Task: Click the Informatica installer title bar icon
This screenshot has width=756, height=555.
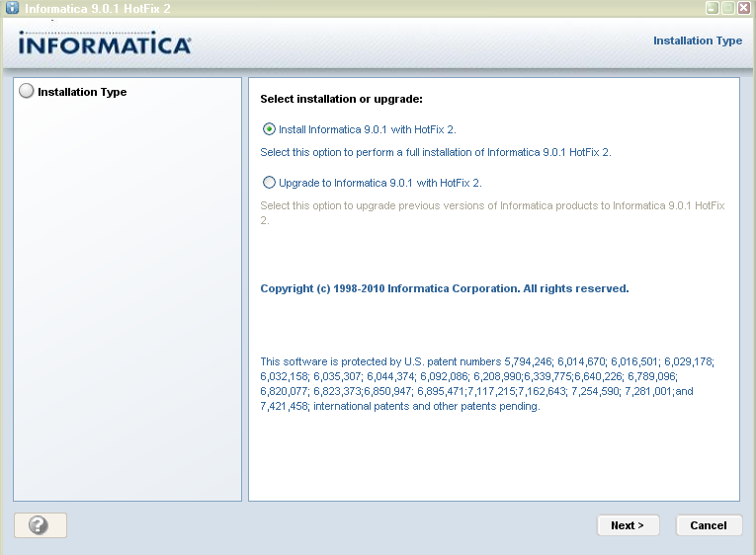Action: point(12,8)
